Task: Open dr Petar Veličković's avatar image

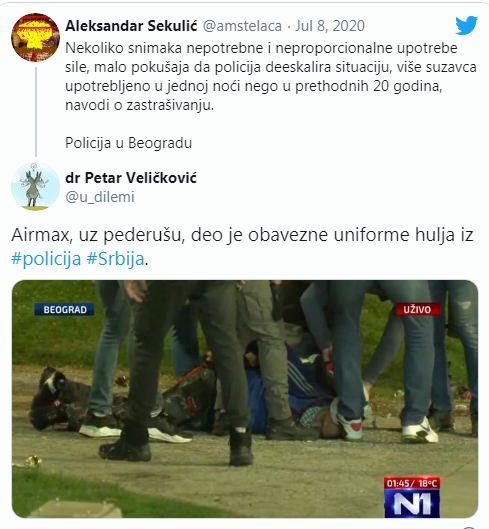Action: [x=35, y=187]
